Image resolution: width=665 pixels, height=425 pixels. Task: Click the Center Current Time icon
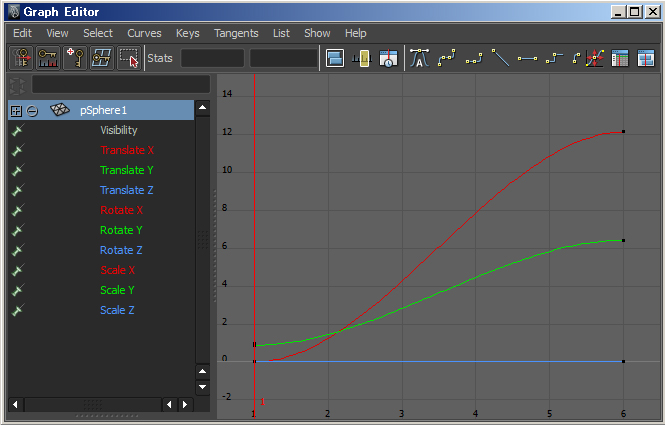click(388, 58)
